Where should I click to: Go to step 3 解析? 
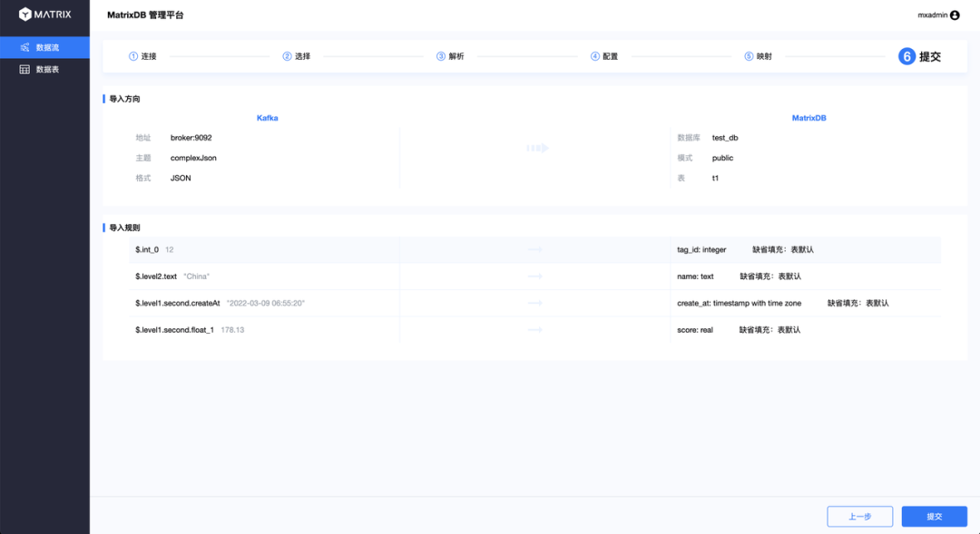pyautogui.click(x=450, y=56)
